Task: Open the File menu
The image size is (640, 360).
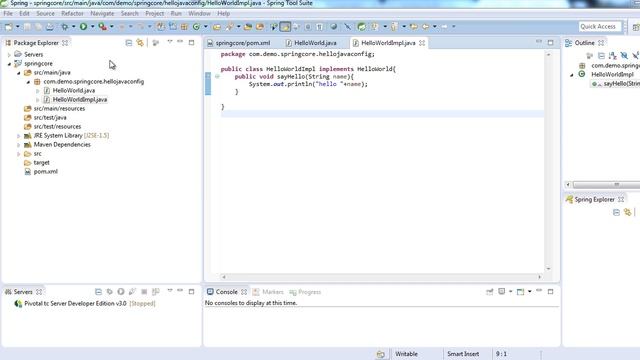Action: 8,13
